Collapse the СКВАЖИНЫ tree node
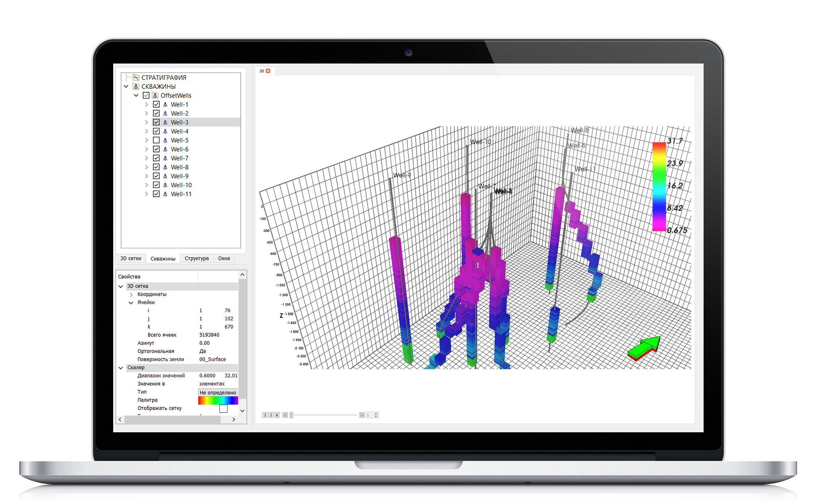This screenshot has height=504, width=818. tap(126, 86)
